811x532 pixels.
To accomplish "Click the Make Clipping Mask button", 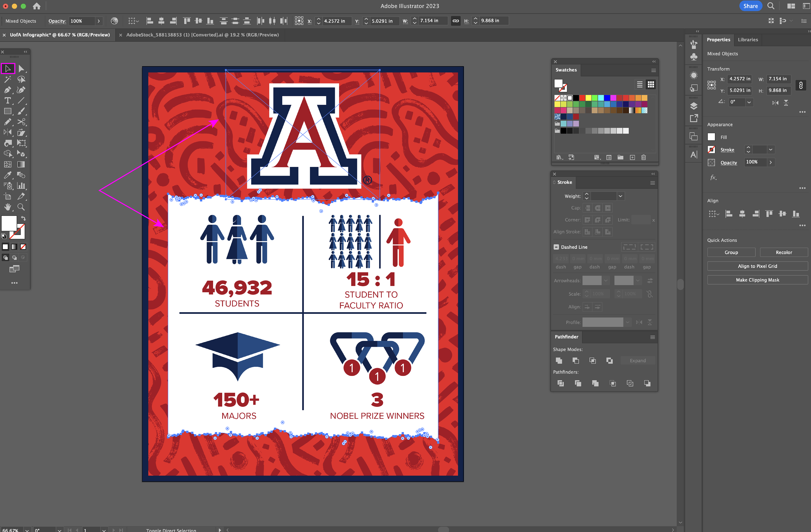I will [757, 280].
